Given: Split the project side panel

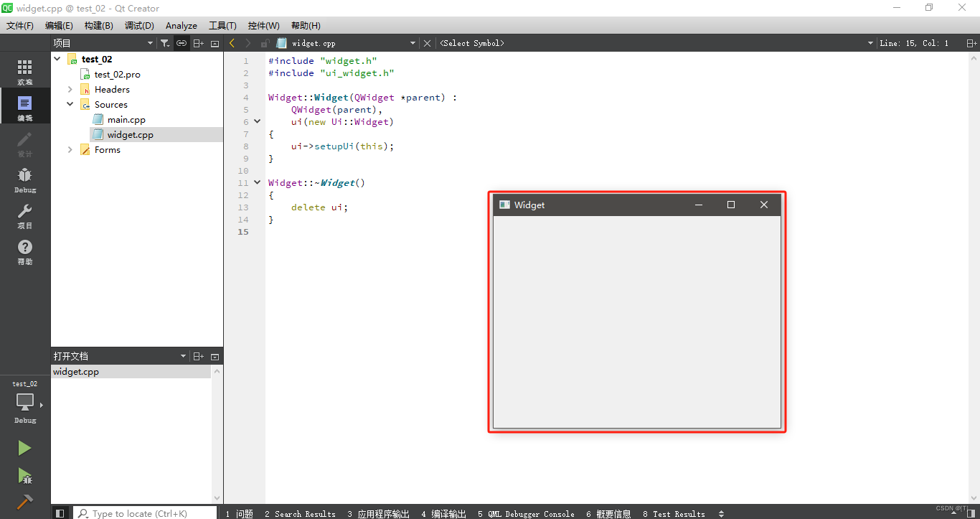Looking at the screenshot, I should (199, 43).
